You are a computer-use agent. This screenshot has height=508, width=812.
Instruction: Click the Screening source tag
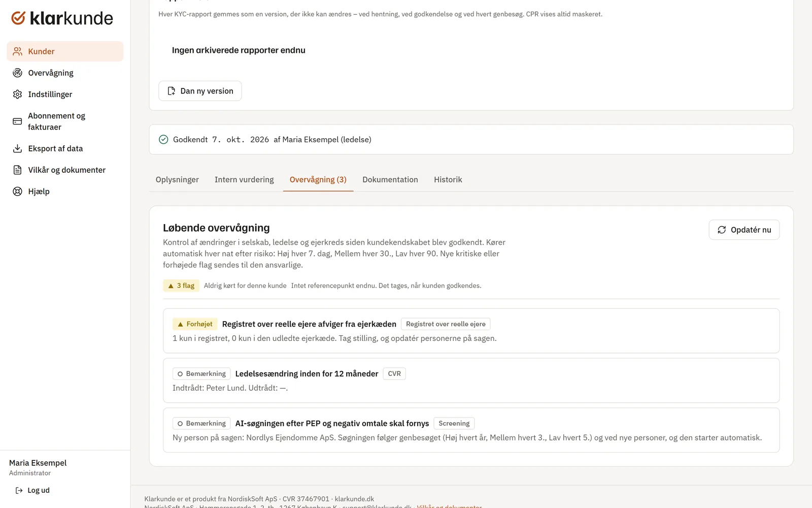point(454,424)
